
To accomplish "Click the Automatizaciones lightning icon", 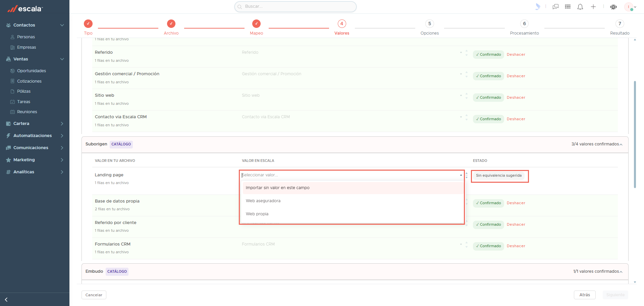I will [x=8, y=136].
